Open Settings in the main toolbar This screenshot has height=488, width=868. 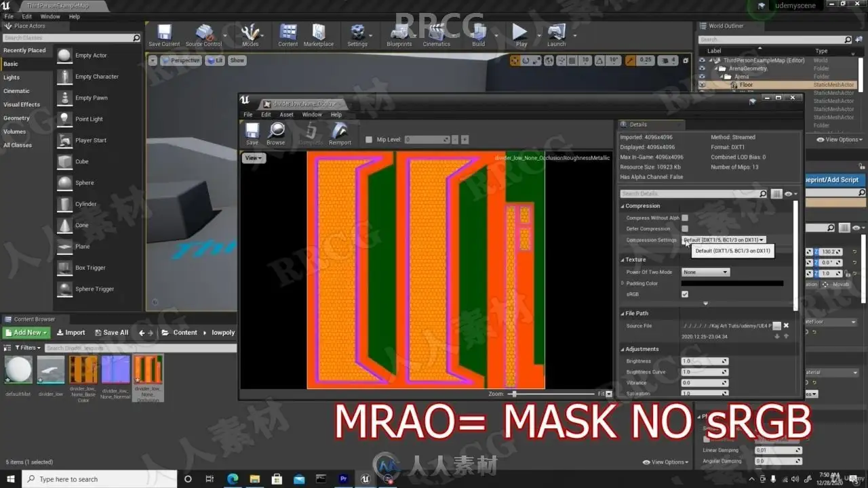coord(357,35)
